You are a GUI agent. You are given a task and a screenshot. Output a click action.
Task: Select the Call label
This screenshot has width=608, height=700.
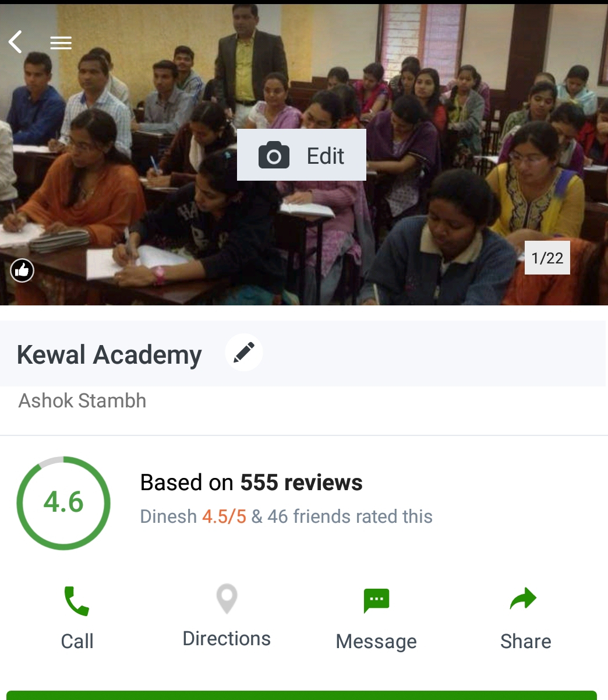tap(77, 641)
